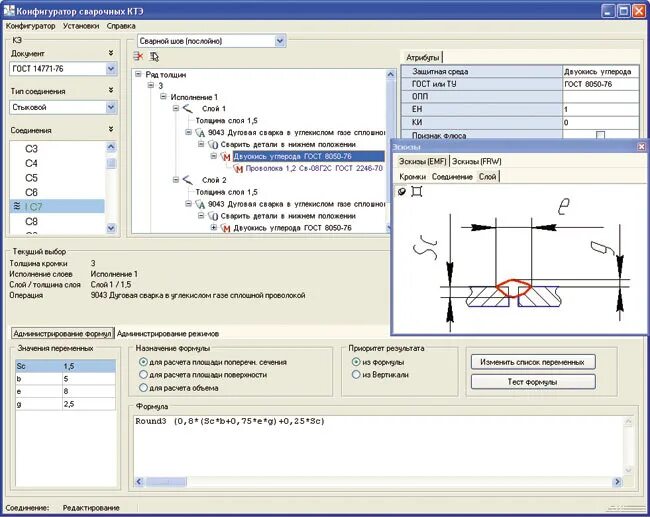Image resolution: width=650 pixels, height=517 pixels.
Task: Click the frame fit icon in Эскизы window
Action: coord(417,192)
